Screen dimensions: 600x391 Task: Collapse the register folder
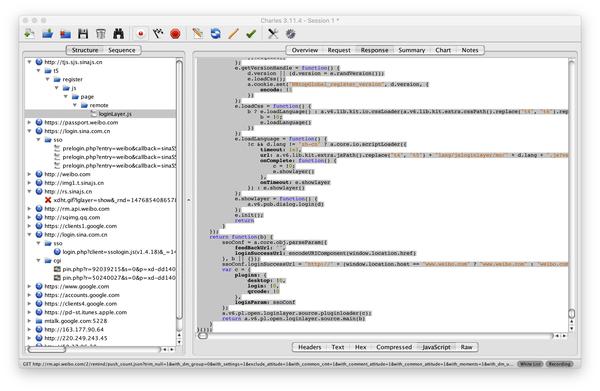(48, 79)
